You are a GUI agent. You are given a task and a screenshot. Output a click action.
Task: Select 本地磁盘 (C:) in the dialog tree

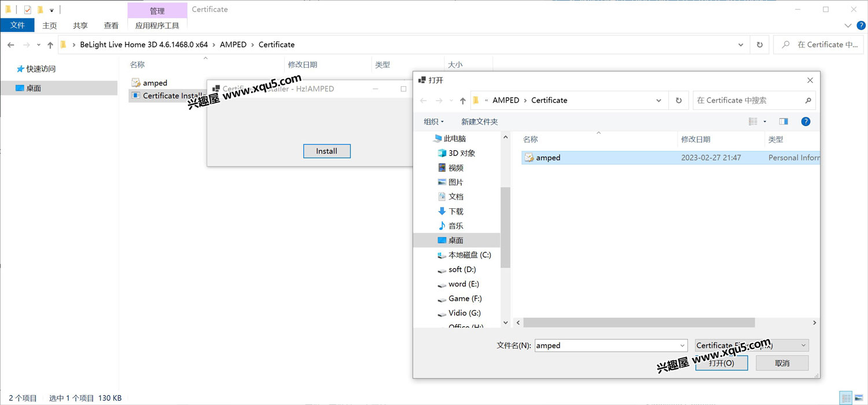(x=464, y=255)
